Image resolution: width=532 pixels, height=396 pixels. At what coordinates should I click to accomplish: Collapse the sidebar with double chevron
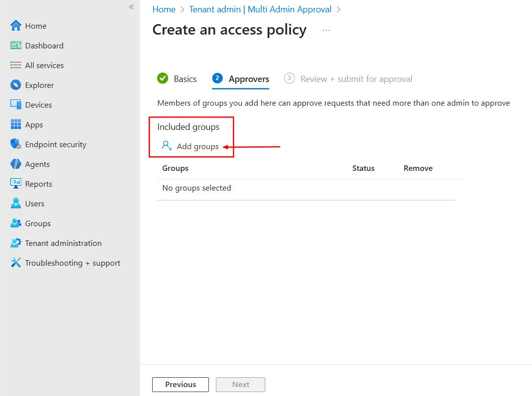click(131, 7)
